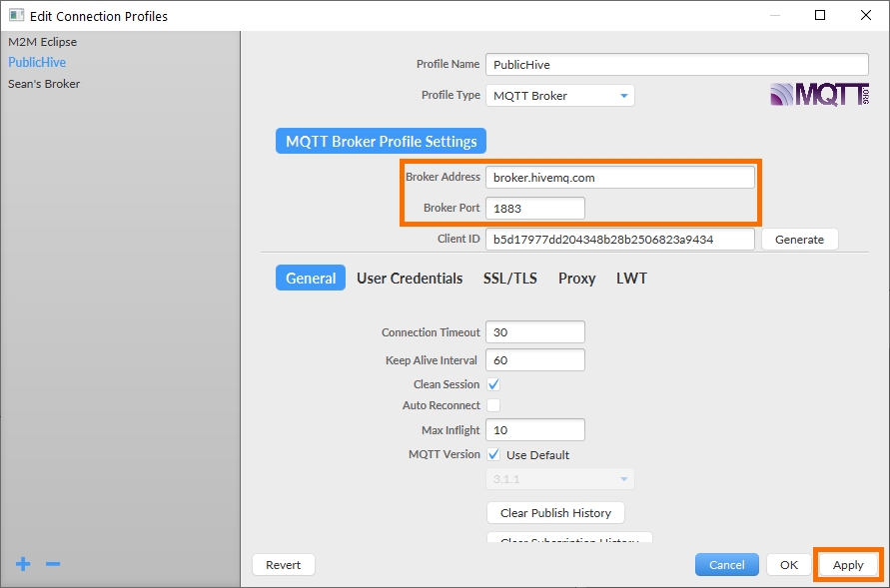
Task: Toggle the Clean Session checkbox
Action: pyautogui.click(x=493, y=384)
